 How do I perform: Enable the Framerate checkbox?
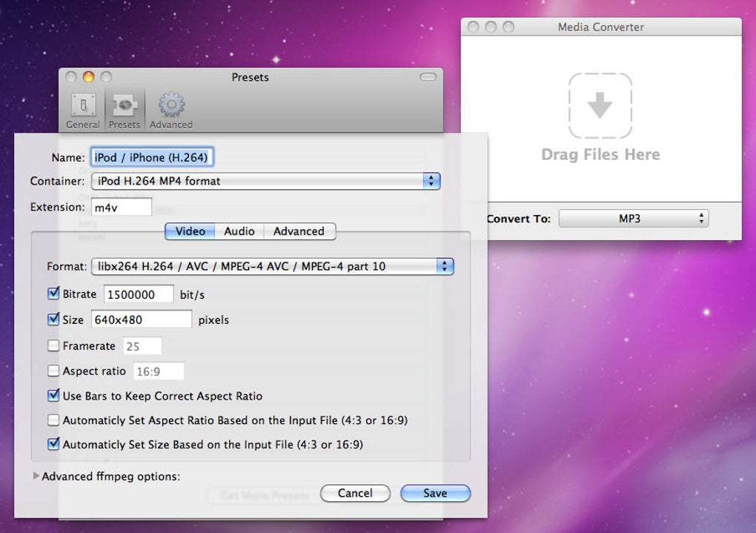click(53, 345)
